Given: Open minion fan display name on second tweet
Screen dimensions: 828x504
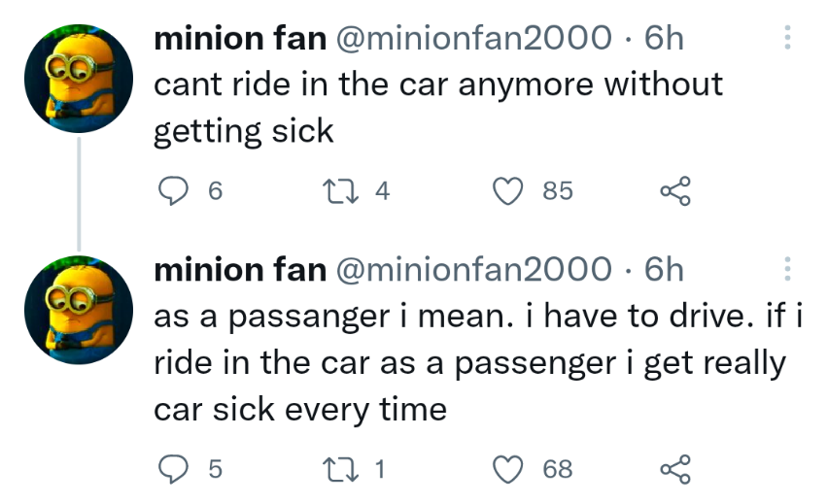Looking at the screenshot, I should [x=240, y=270].
